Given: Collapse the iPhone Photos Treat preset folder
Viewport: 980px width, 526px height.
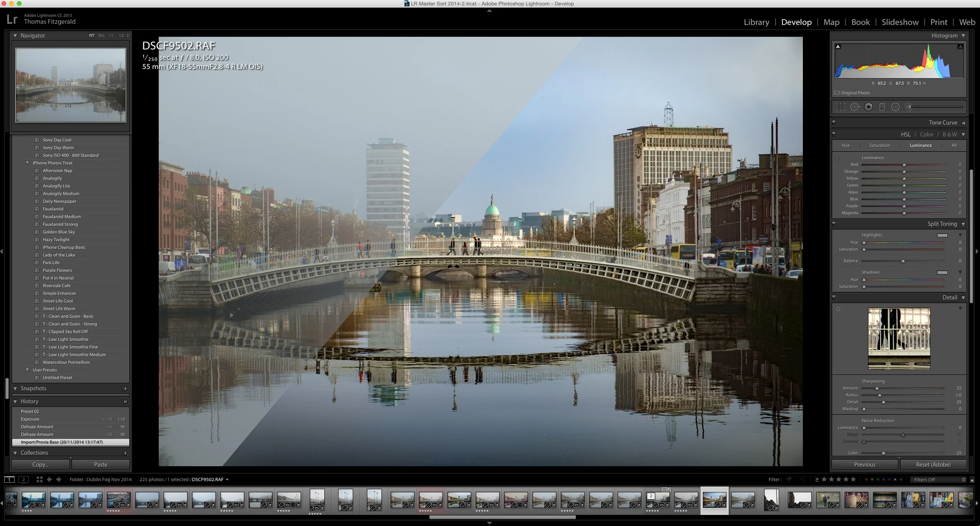Looking at the screenshot, I should (x=27, y=163).
